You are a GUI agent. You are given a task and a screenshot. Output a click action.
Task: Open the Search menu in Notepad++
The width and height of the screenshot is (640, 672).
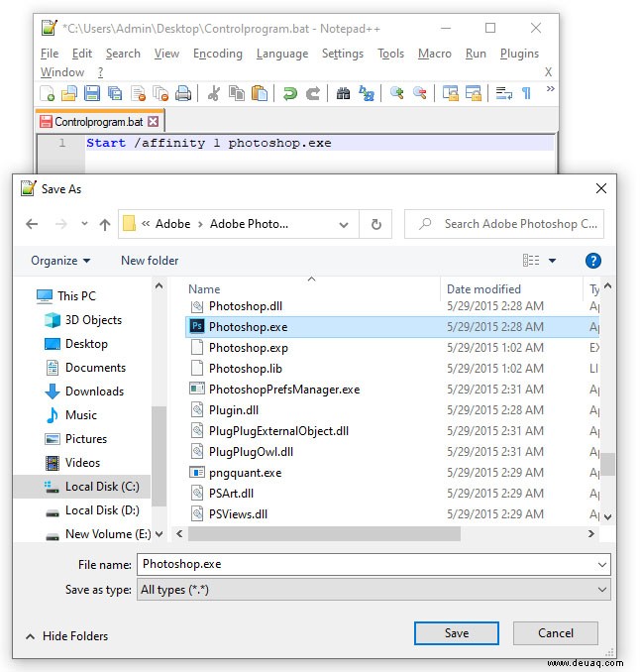click(x=123, y=54)
